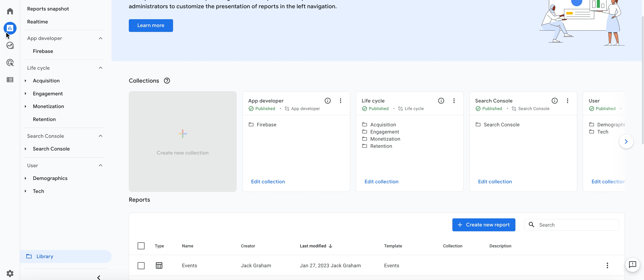Select all reports with the header checkbox
The width and height of the screenshot is (644, 280).
click(141, 246)
